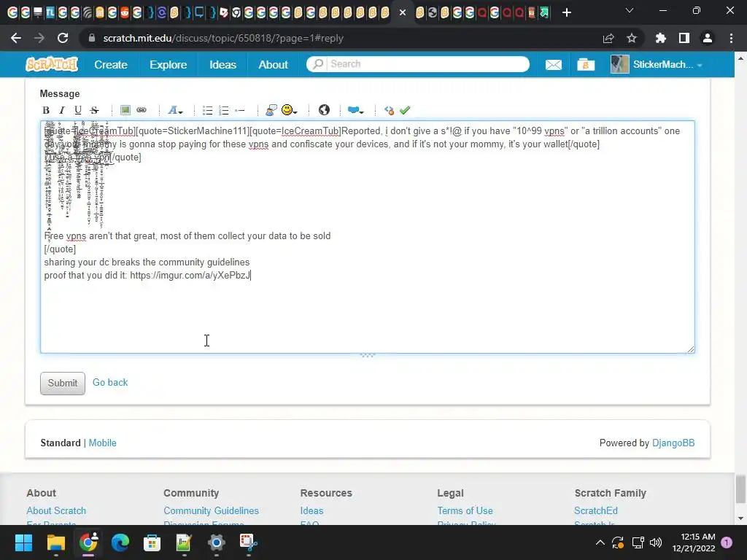
Task: Reload the current page
Action: pyautogui.click(x=63, y=38)
